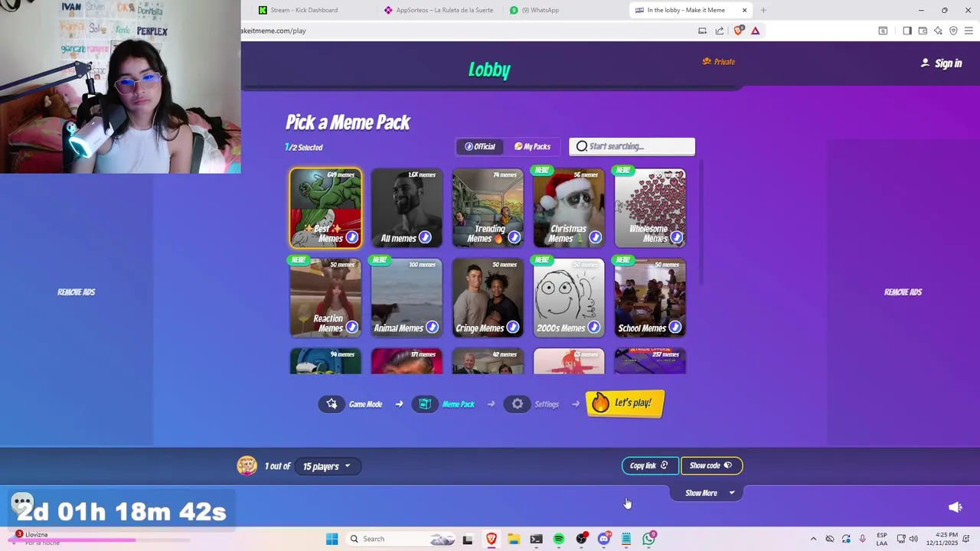Click the ESP LAA language indicator
Image resolution: width=980 pixels, height=551 pixels.
click(882, 539)
